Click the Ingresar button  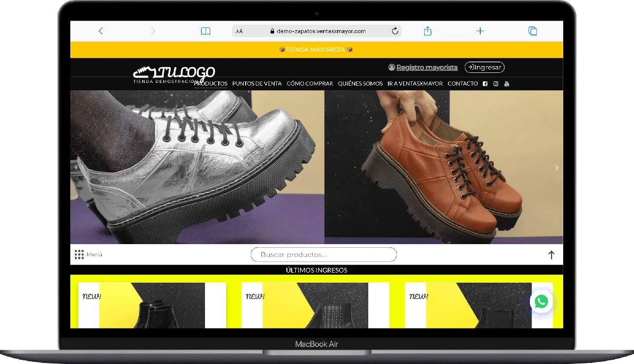coord(484,67)
